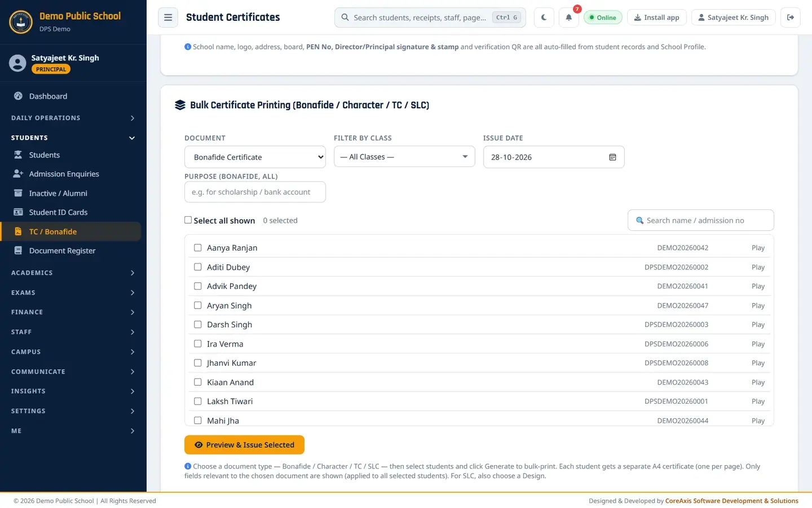Tick the checkbox for Aditi Dubey
Screen dimensions: 812x508
click(198, 267)
